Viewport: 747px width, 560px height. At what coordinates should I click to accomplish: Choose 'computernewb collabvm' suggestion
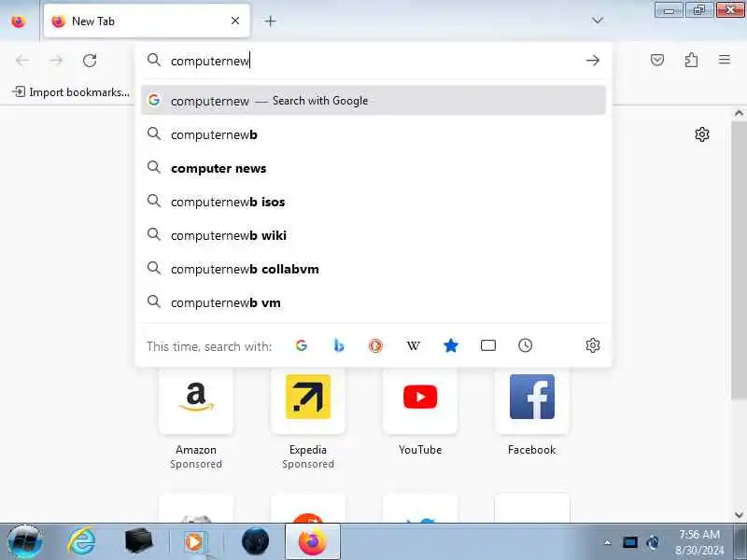(x=373, y=269)
